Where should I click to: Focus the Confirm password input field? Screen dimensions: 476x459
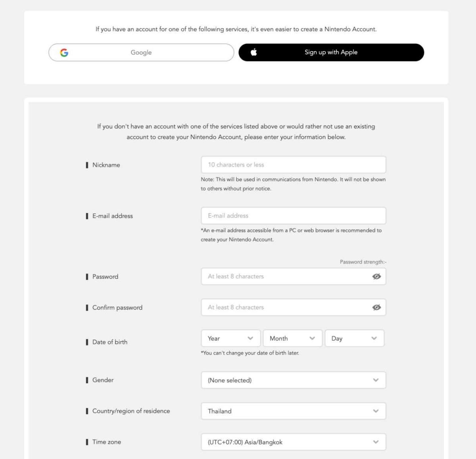286,307
